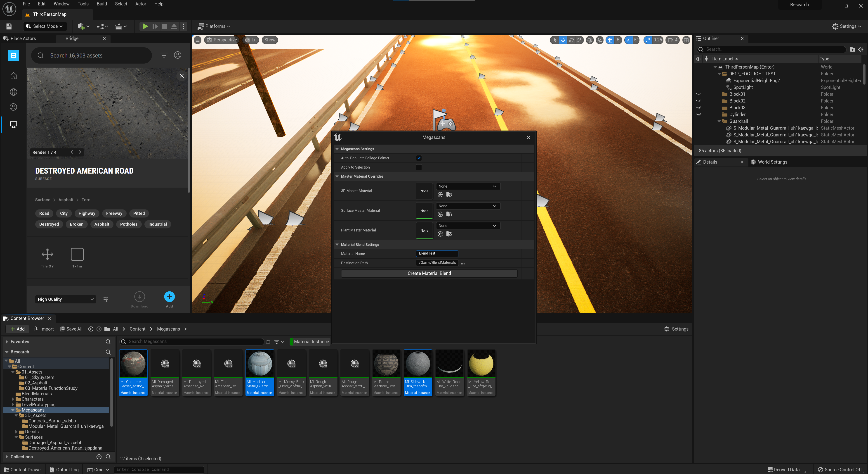Open the Build menu
This screenshot has height=474, width=868.
[x=101, y=4]
